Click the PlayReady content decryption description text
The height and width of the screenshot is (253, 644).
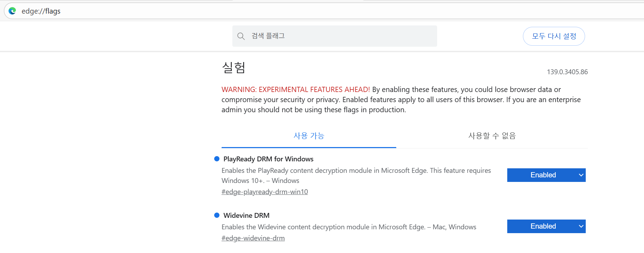(x=356, y=176)
